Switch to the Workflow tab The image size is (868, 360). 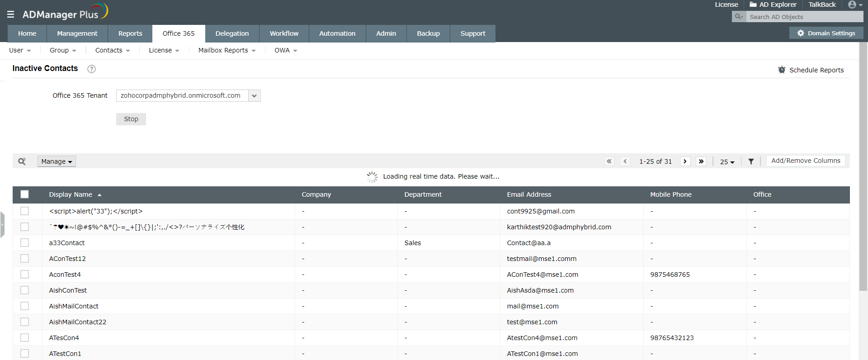tap(284, 33)
